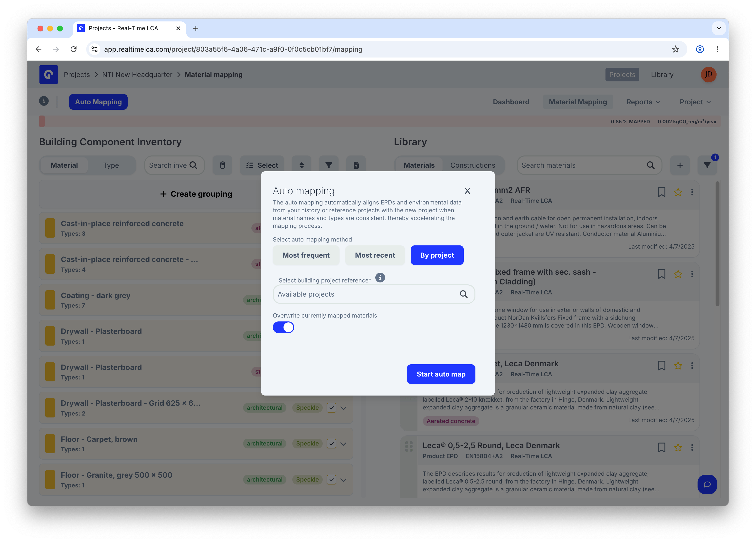This screenshot has height=542, width=756.
Task: Open the Library top navigation item
Action: click(662, 75)
